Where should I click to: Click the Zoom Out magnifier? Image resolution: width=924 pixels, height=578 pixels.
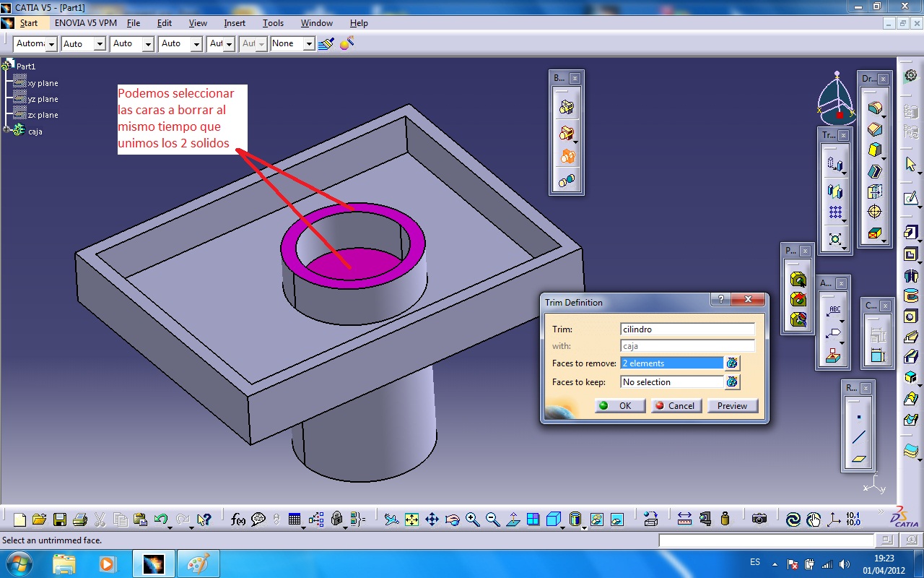(493, 519)
